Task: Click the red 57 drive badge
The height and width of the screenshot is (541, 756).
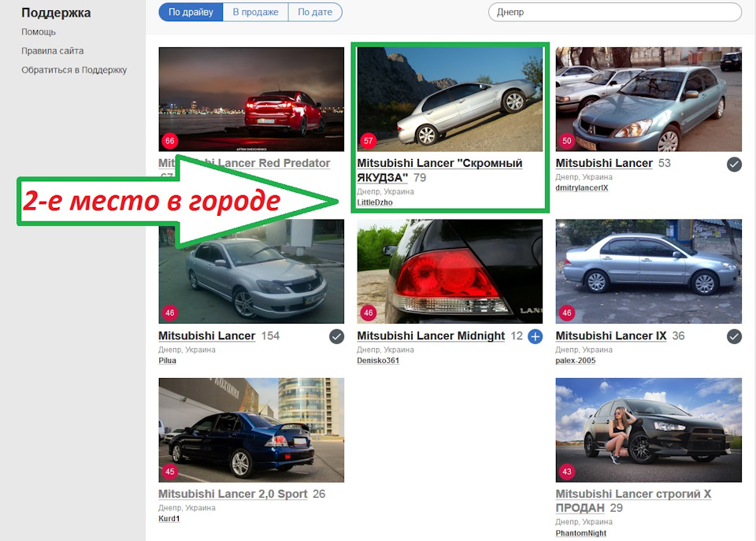Action: (x=369, y=141)
